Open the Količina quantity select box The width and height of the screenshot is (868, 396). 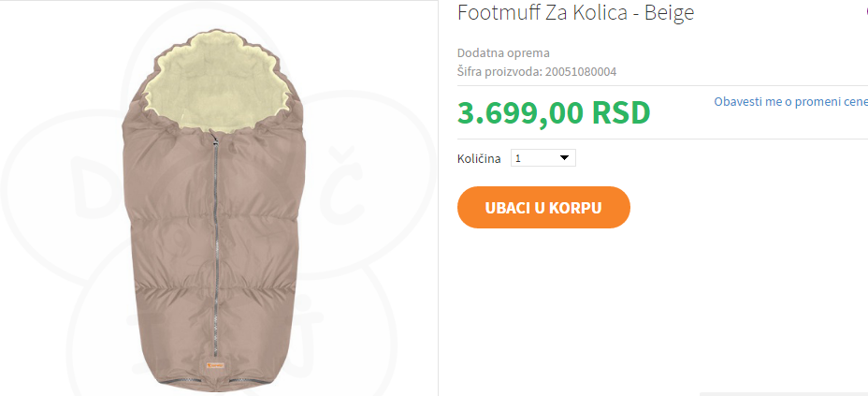[543, 158]
